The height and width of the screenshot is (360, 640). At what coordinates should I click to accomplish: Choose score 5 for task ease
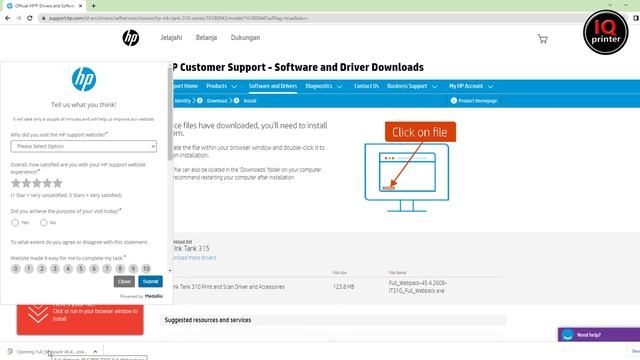pyautogui.click(x=81, y=269)
